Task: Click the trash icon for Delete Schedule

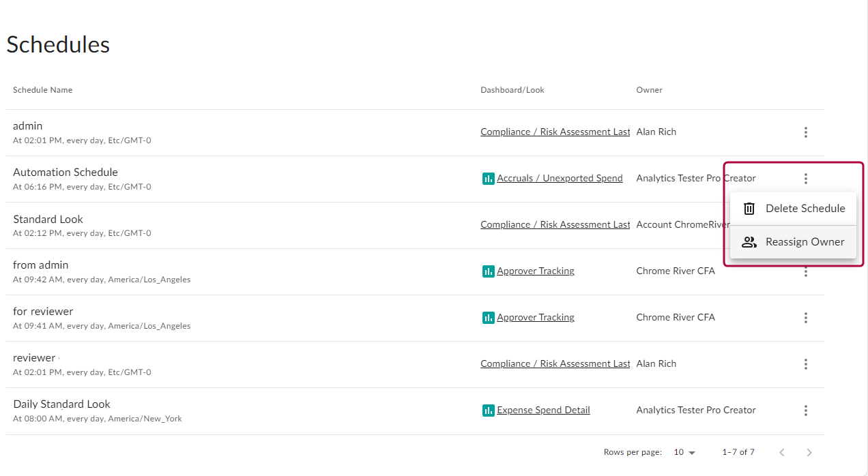Action: pyautogui.click(x=749, y=208)
